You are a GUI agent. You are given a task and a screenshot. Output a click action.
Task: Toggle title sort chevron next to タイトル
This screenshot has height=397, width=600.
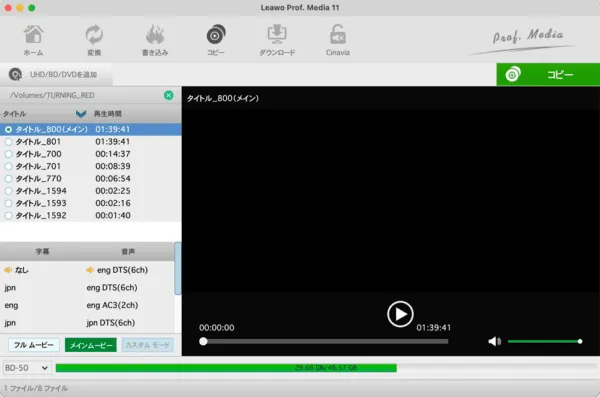click(x=81, y=114)
